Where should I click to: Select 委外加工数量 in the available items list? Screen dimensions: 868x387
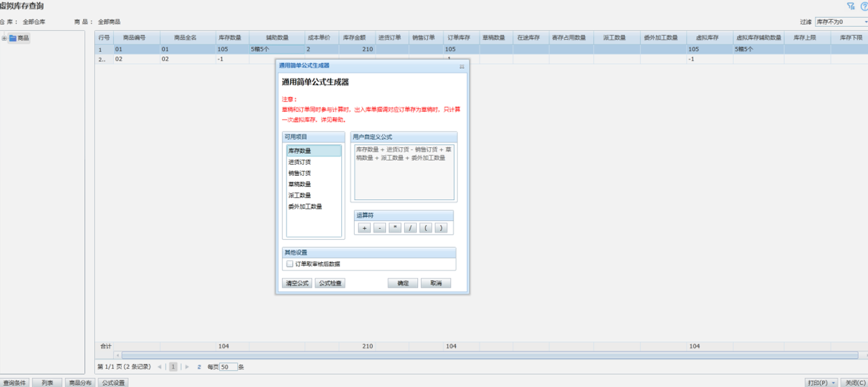[x=305, y=207]
